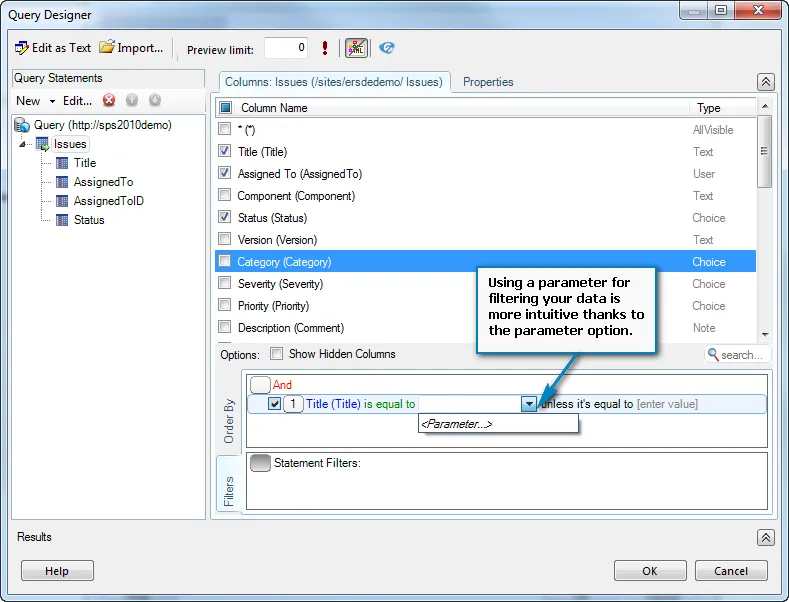Toggle the XML view toolbar icon
Viewport: 789px width, 602px height.
355,48
